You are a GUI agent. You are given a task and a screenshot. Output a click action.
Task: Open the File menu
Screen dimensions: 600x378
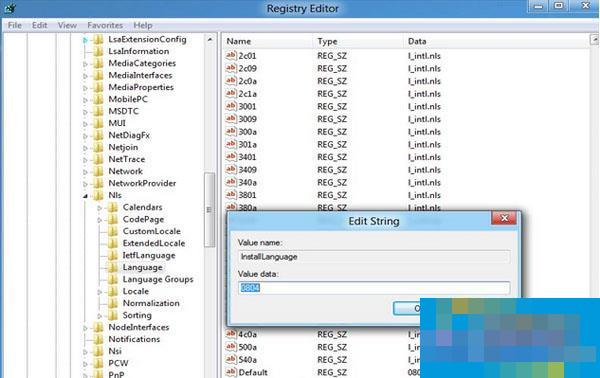[15, 25]
